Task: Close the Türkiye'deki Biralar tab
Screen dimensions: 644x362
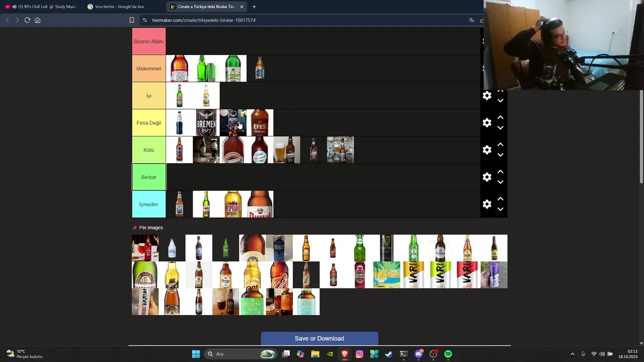Action: 242,7
